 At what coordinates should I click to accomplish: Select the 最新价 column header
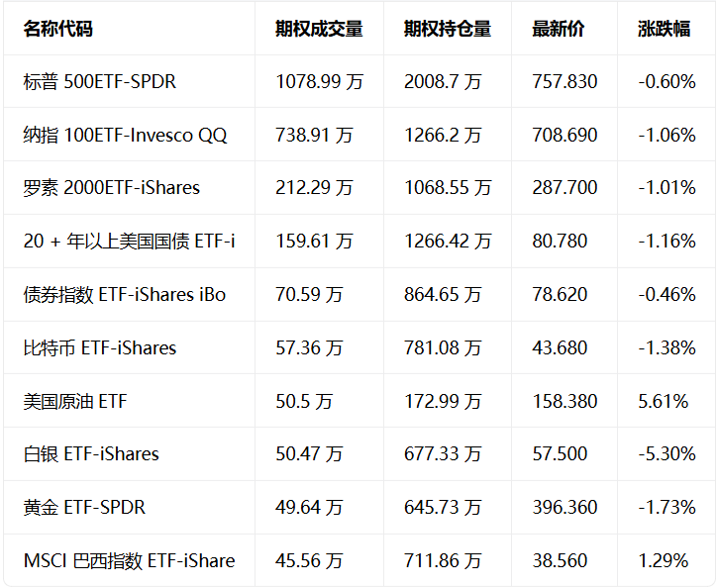tap(559, 29)
